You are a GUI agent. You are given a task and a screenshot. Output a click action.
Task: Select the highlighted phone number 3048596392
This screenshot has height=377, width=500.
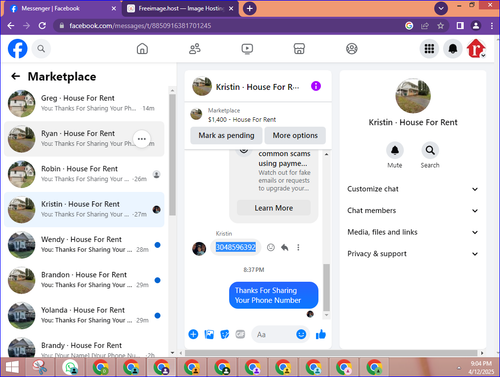(236, 247)
